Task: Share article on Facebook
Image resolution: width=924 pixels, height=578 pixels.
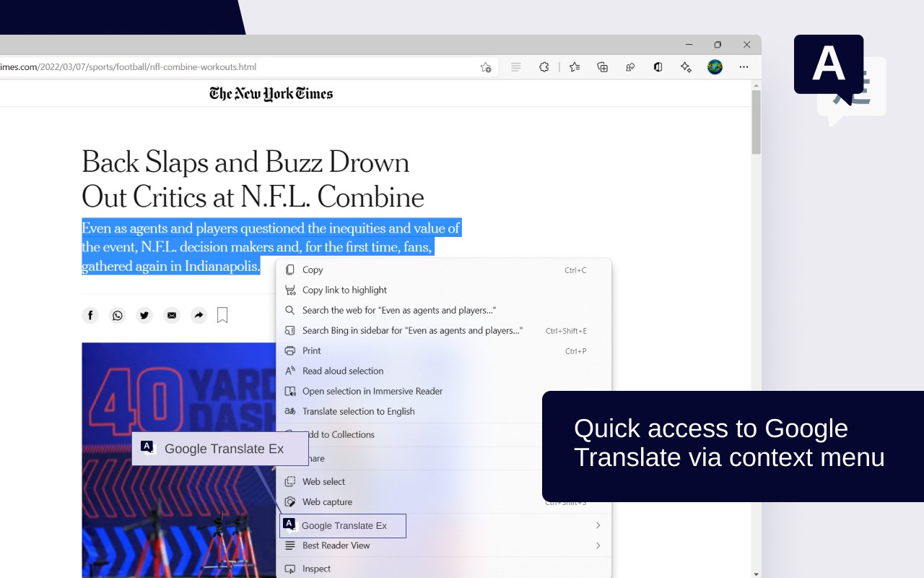Action: pos(90,315)
